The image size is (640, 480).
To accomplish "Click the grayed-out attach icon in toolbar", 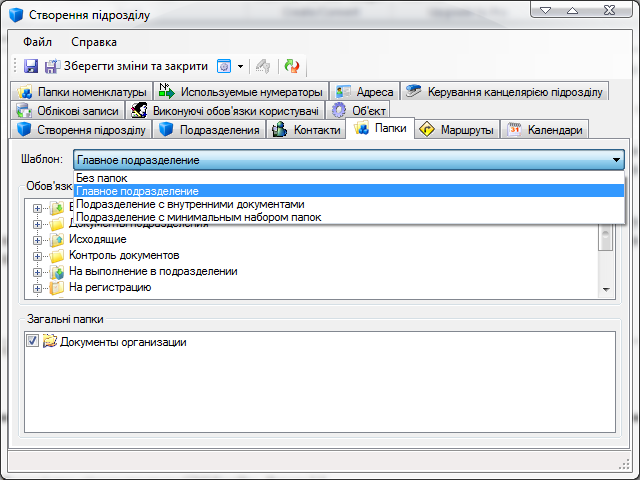I will point(264,66).
